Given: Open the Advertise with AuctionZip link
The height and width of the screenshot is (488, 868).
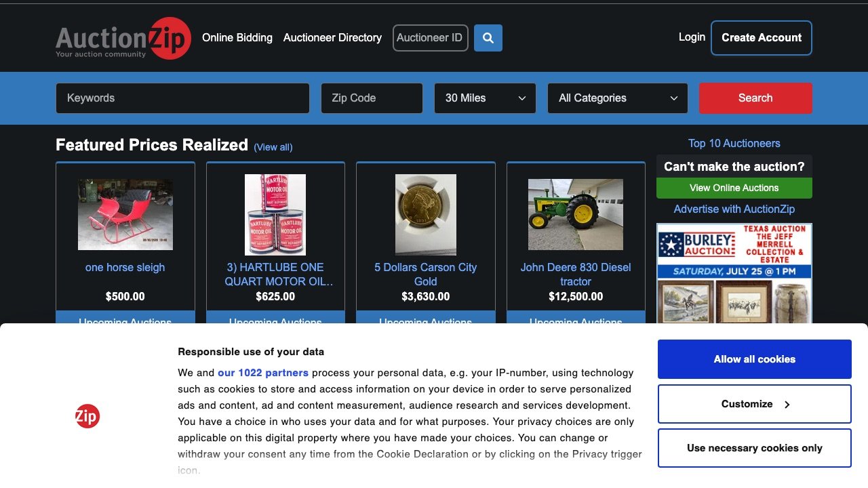Looking at the screenshot, I should [734, 209].
